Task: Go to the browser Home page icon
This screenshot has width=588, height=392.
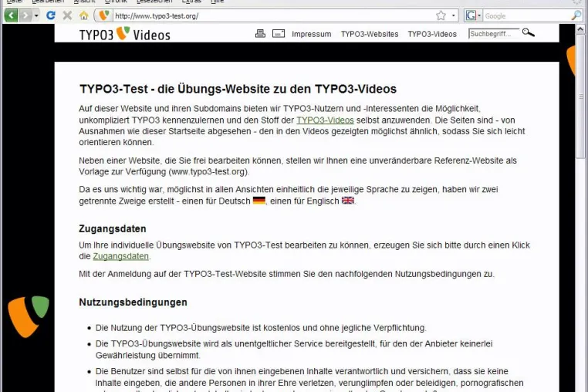Action: (x=83, y=15)
